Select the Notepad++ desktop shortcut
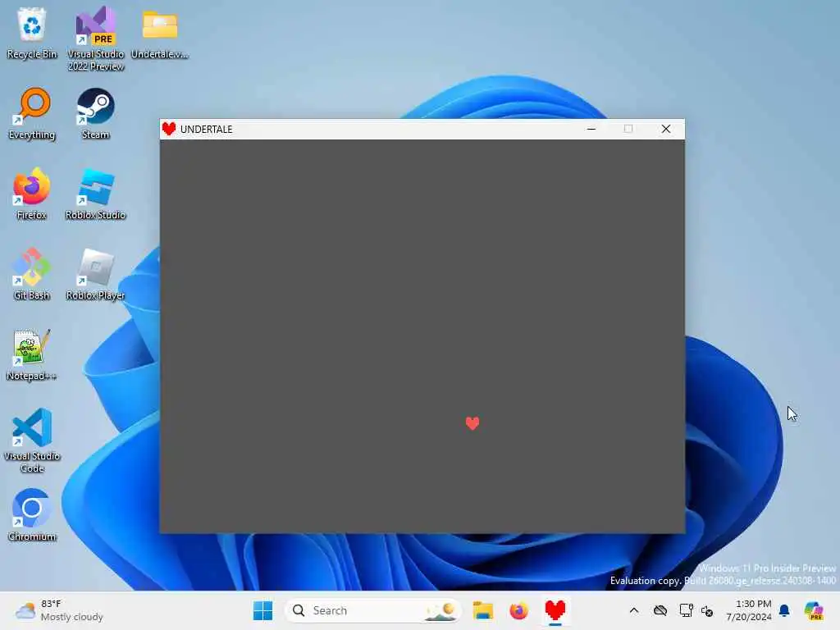 (x=32, y=354)
